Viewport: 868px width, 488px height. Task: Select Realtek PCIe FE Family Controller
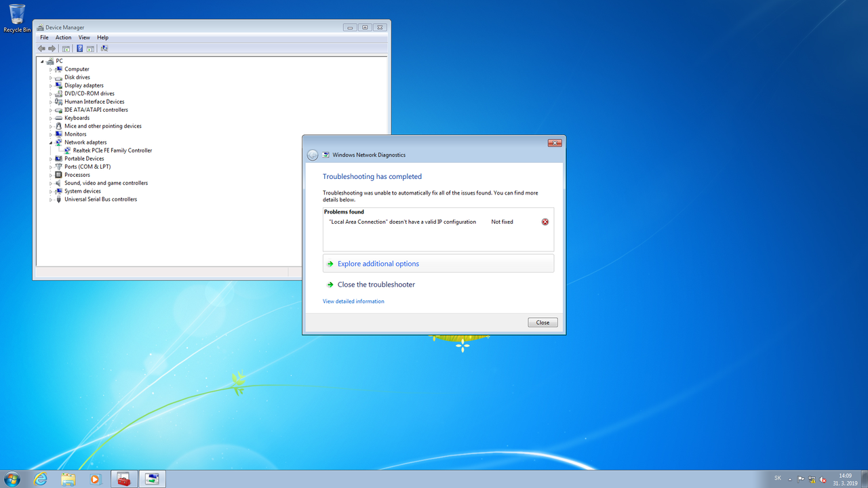tap(113, 150)
